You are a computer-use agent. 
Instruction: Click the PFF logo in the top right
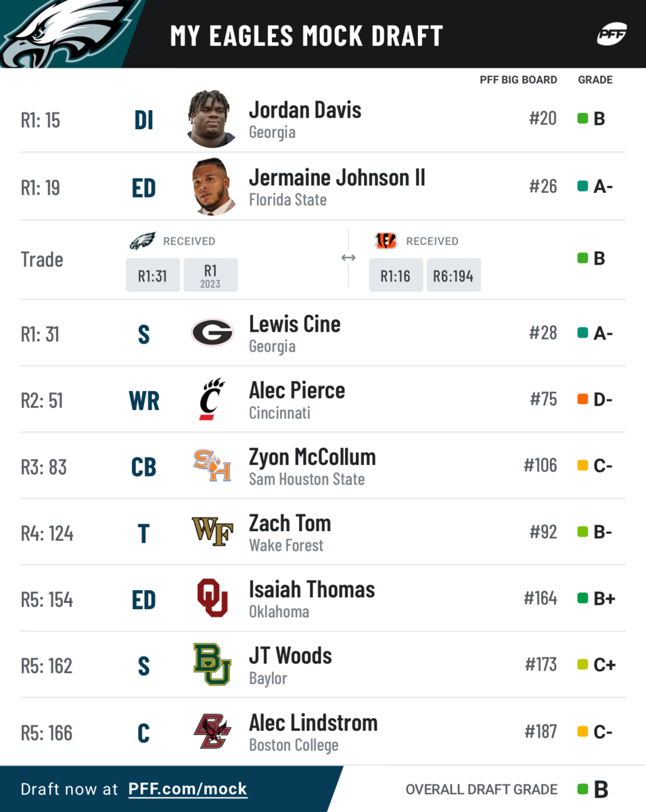tap(612, 34)
